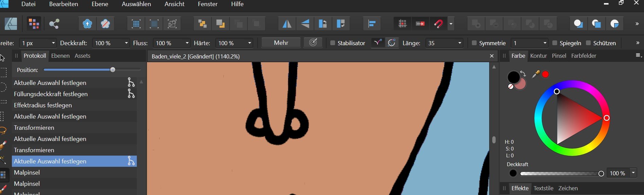Rotate selection counter-clockwise icon
Screen dimensions: 644x195
click(323, 24)
